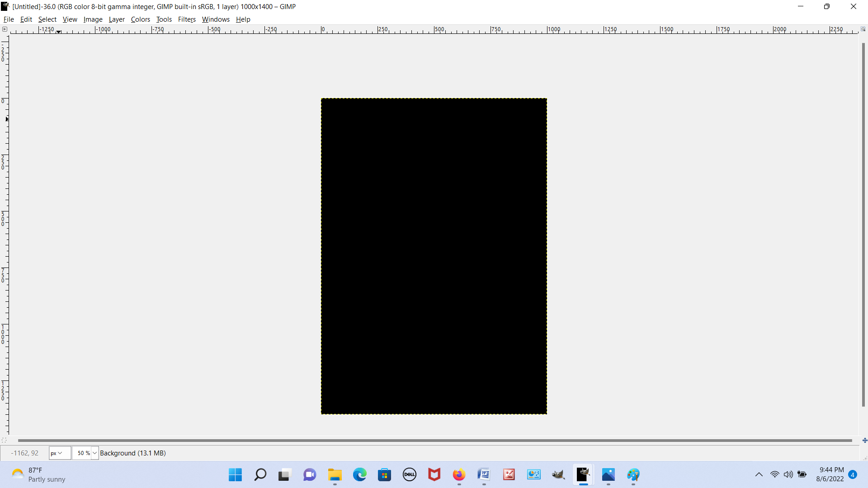Click the GIMP Wilber icon in title bar

tap(5, 6)
